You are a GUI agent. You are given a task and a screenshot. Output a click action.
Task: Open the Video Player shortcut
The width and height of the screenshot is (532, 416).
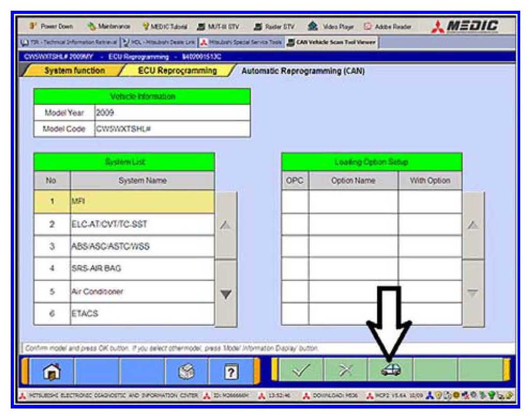click(329, 26)
